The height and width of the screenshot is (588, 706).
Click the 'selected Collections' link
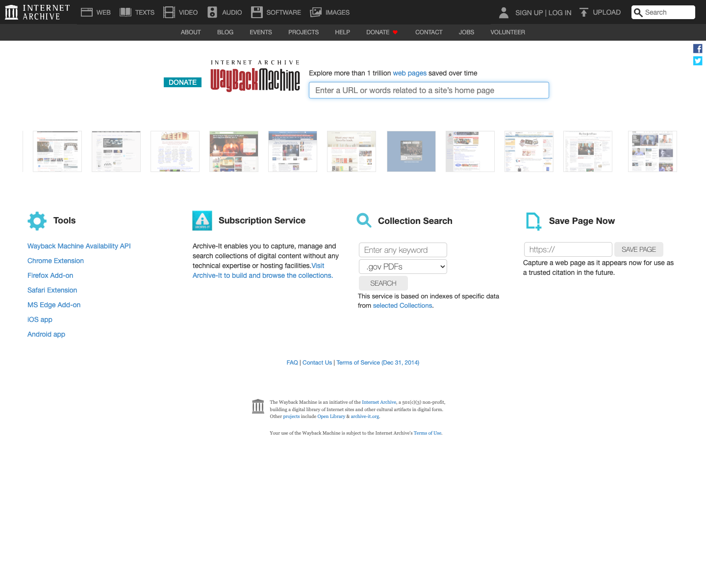(x=403, y=305)
